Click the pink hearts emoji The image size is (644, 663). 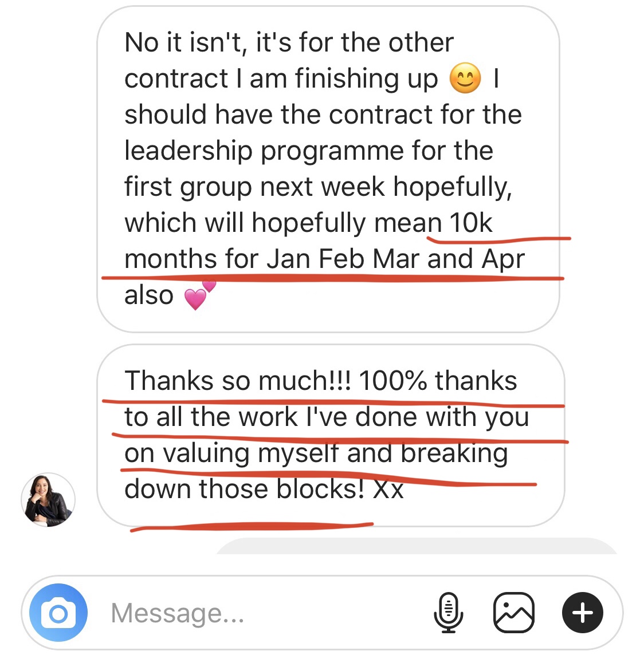[198, 295]
